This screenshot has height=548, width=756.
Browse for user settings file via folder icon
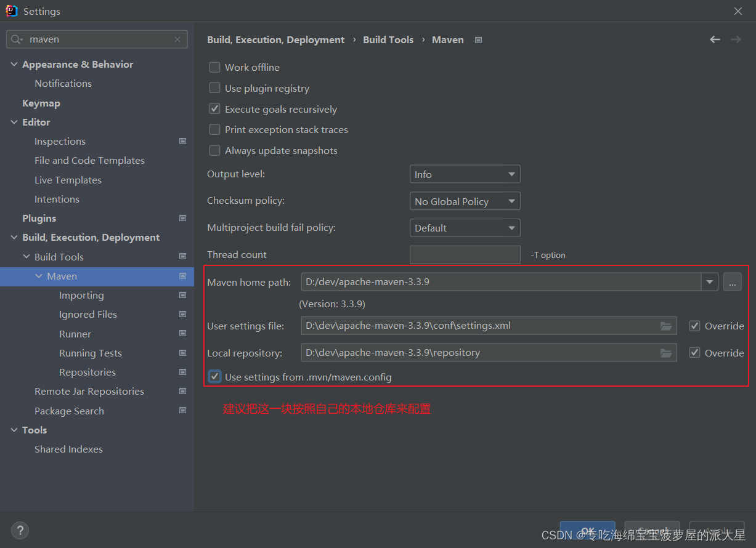click(666, 326)
